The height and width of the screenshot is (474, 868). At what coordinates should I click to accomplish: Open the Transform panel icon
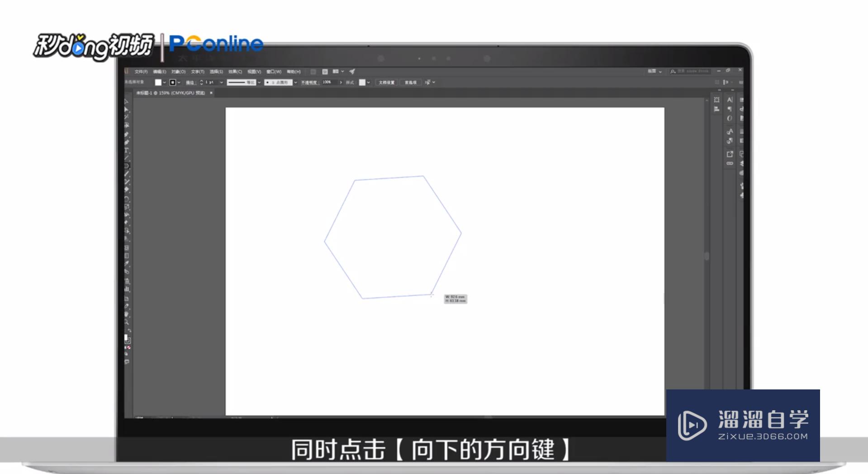point(716,100)
